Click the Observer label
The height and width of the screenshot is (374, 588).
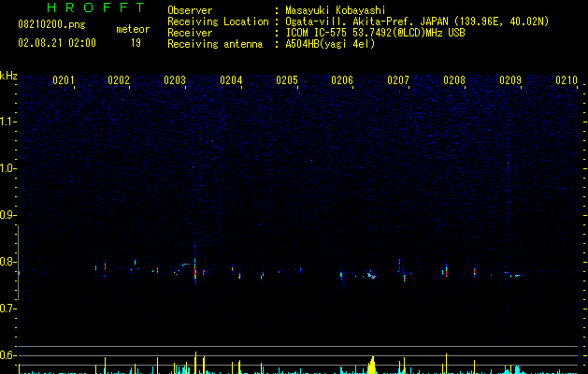click(190, 10)
